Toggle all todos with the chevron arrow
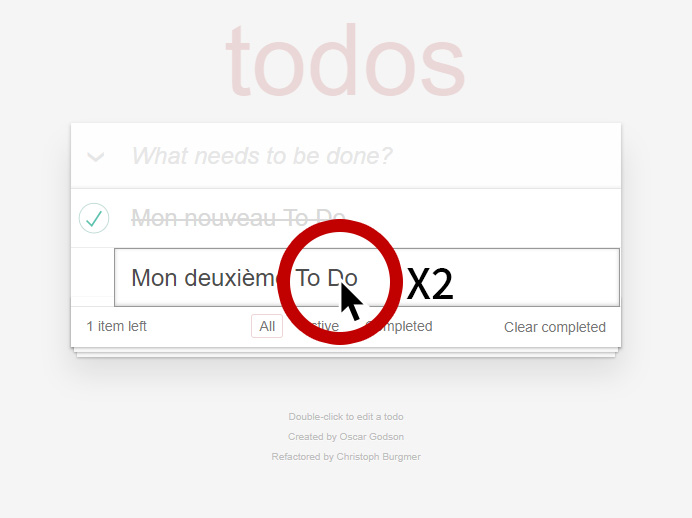The image size is (692, 518). tap(95, 156)
